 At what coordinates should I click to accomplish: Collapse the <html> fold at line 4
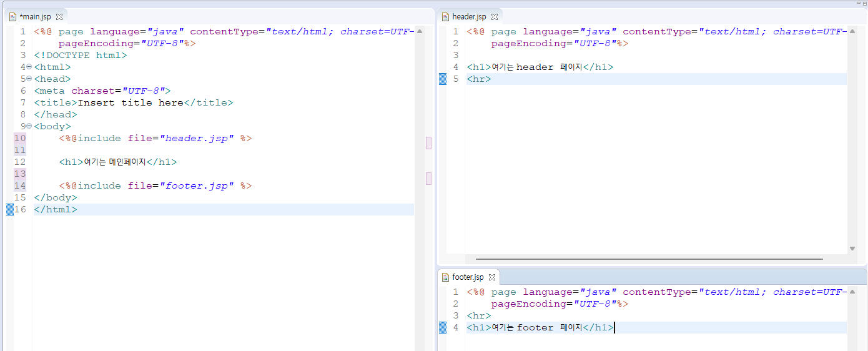pyautogui.click(x=29, y=67)
